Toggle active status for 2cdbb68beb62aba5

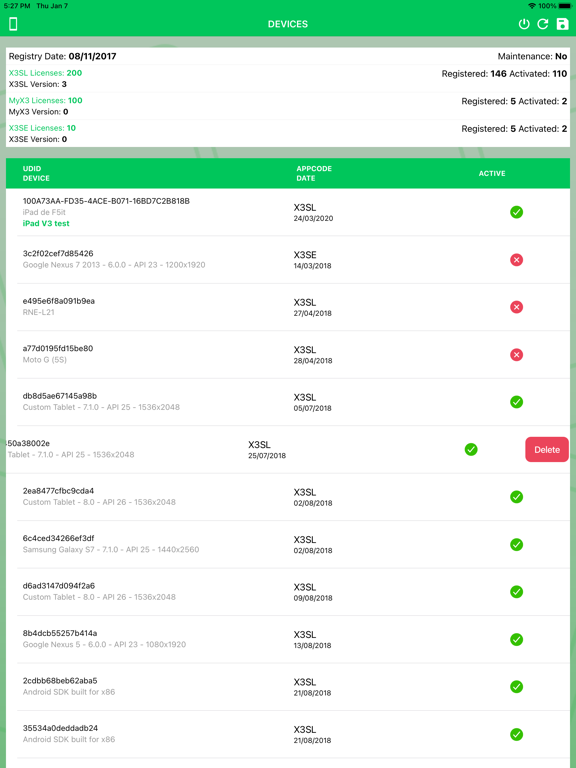(516, 687)
